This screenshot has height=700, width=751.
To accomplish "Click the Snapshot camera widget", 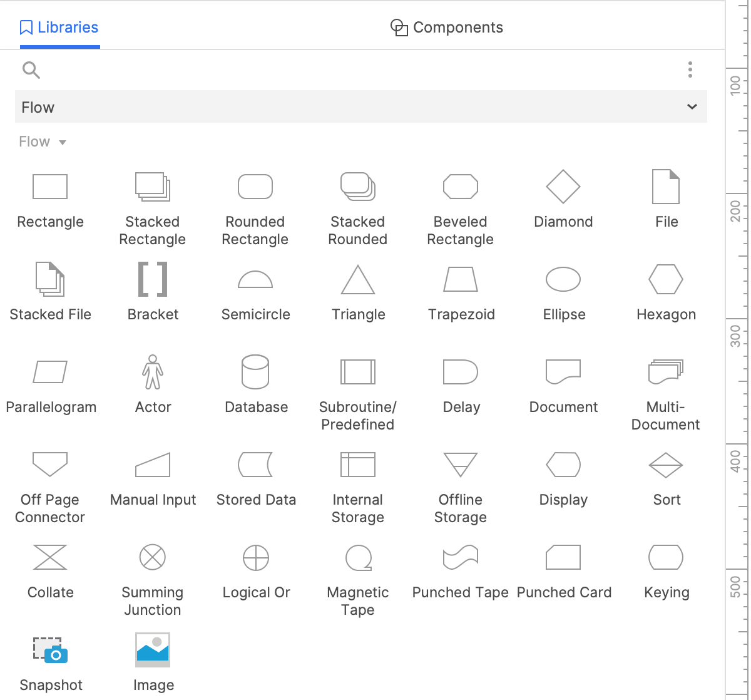I will 50,650.
